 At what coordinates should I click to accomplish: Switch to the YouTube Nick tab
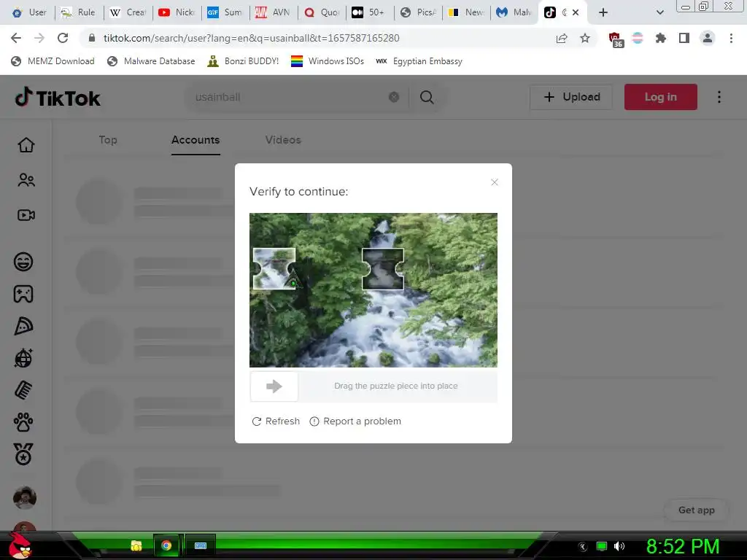point(177,12)
